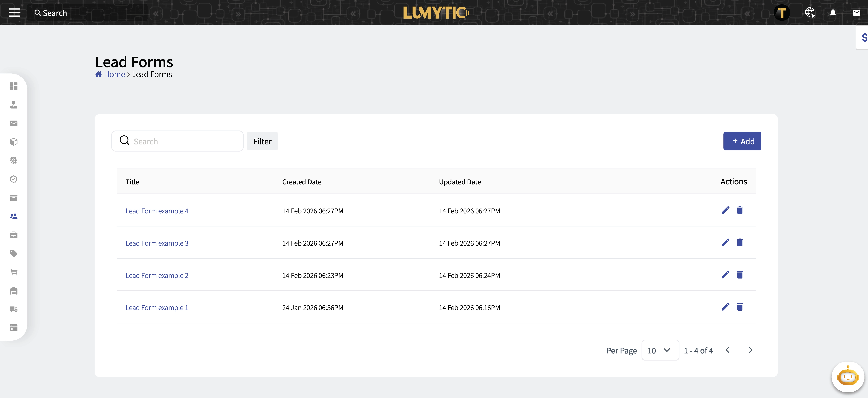868x398 pixels.
Task: Delete Lead Form example 3 using trash icon
Action: [x=740, y=242]
